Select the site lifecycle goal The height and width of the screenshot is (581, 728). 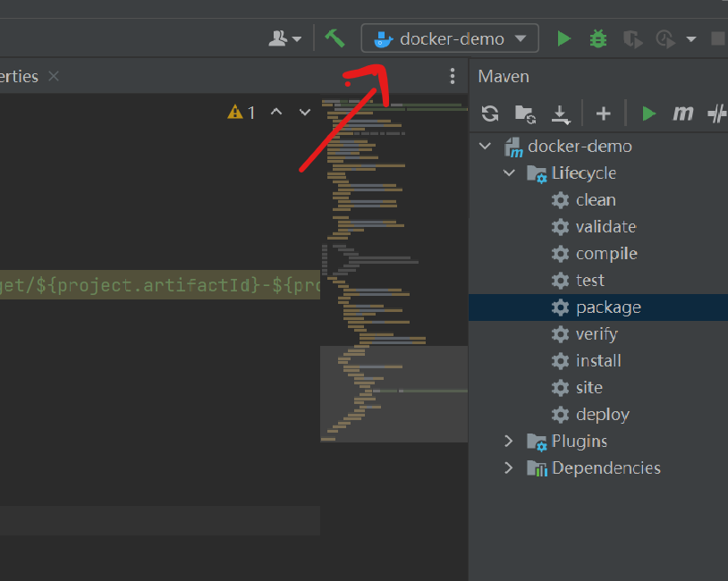pyautogui.click(x=589, y=388)
